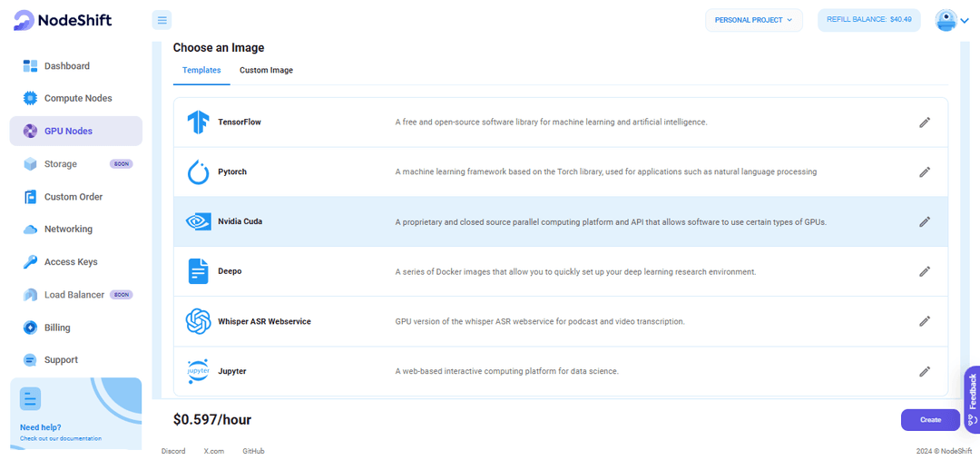Select the Compute Nodes chip icon
Screen dimensions: 980x460
pyautogui.click(x=30, y=98)
